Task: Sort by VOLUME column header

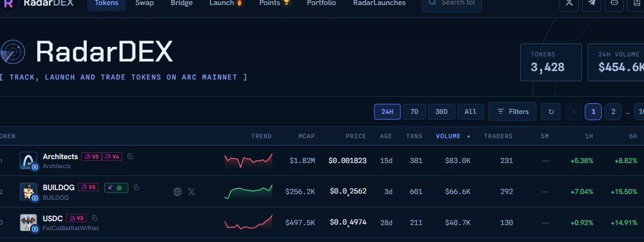Action: click(452, 137)
